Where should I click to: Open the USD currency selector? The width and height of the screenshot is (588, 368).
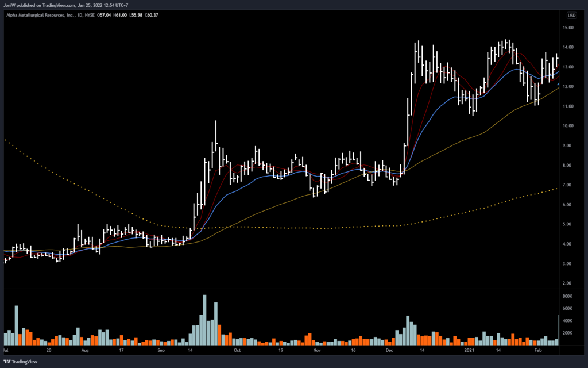(x=572, y=16)
